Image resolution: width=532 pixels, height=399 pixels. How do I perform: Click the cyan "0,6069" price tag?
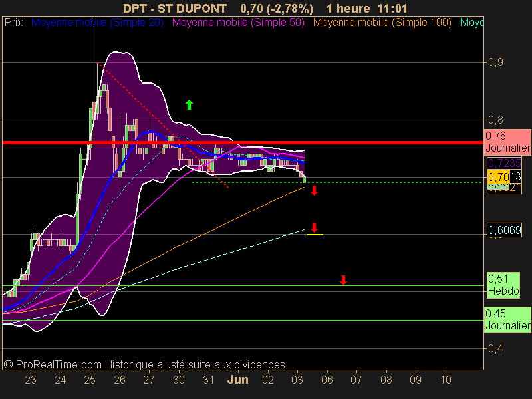click(x=504, y=230)
